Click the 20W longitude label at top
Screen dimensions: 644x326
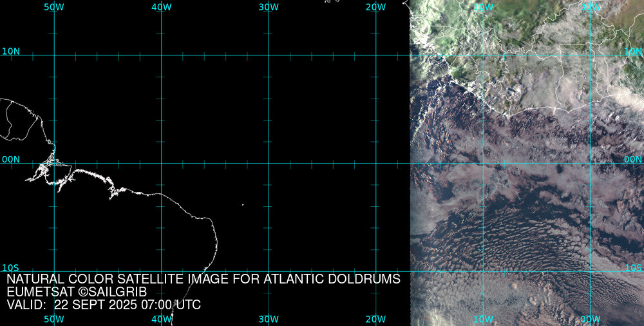pyautogui.click(x=375, y=7)
